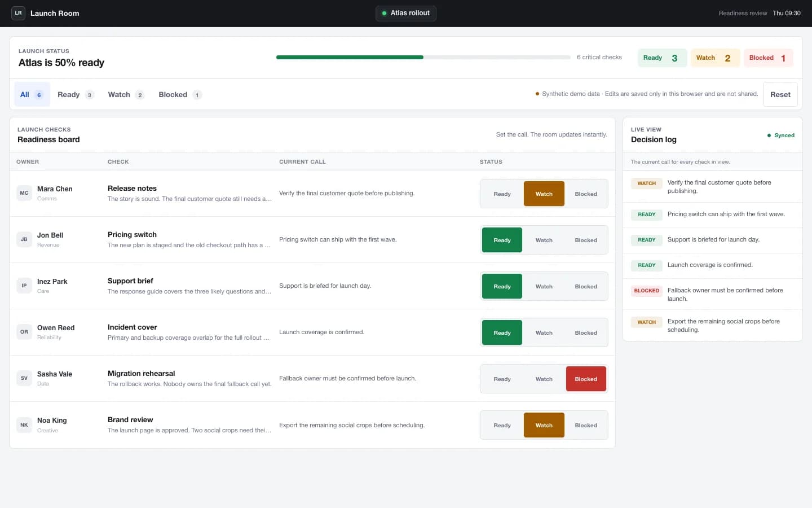Screen dimensions: 812x508
Task: Click Mara Chen's MC avatar icon
Action: tap(24, 193)
